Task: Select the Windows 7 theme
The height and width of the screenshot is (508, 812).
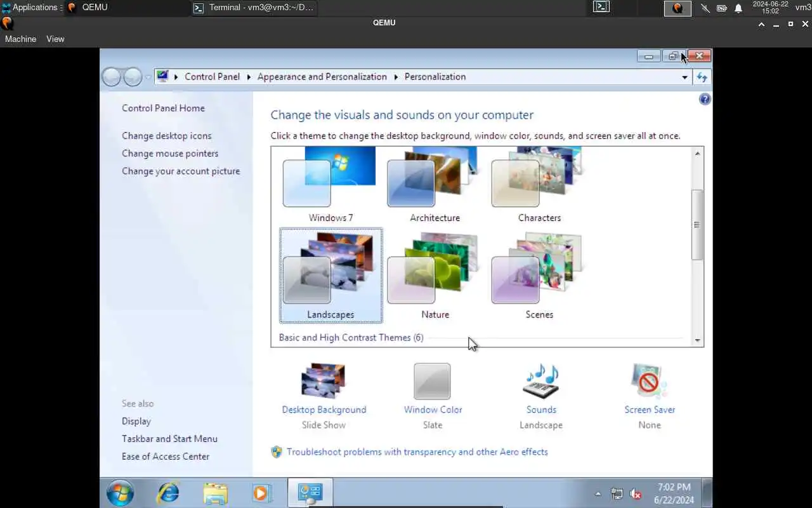Action: tap(331, 184)
